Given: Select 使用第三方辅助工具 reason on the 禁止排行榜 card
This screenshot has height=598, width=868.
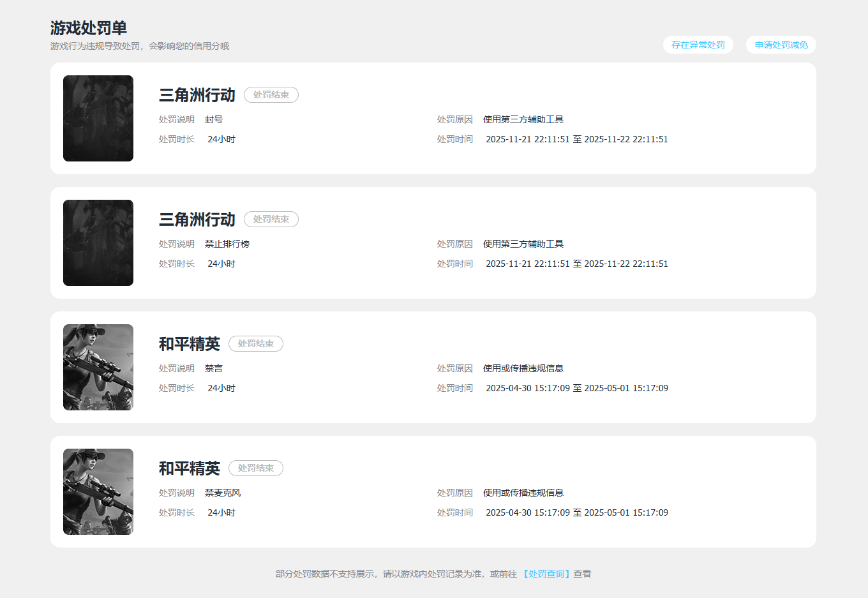Looking at the screenshot, I should [523, 244].
